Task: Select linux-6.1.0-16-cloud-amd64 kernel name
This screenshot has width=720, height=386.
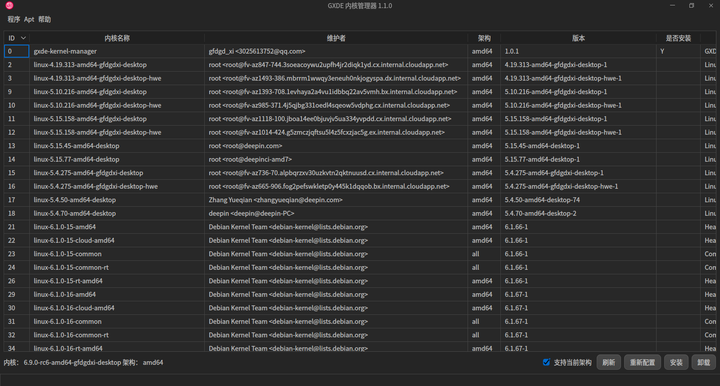Action: (x=74, y=308)
